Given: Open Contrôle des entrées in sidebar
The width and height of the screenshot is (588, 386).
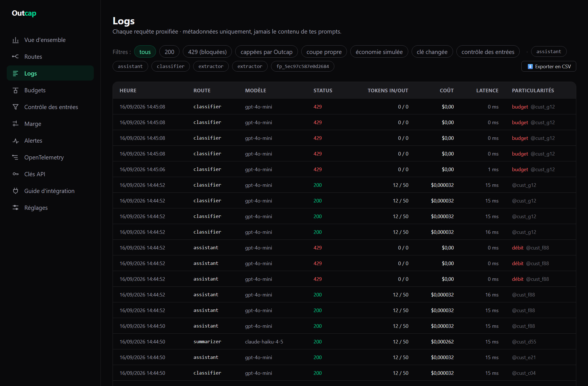Looking at the screenshot, I should point(50,107).
